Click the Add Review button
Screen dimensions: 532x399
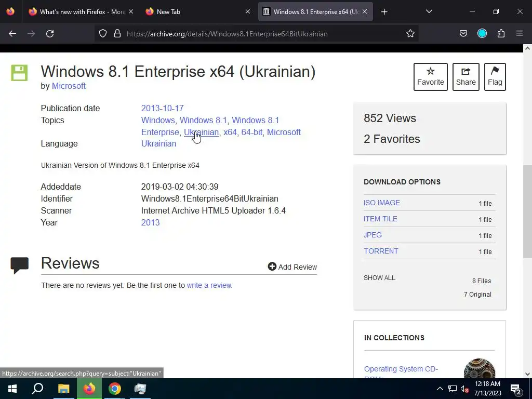(x=292, y=267)
